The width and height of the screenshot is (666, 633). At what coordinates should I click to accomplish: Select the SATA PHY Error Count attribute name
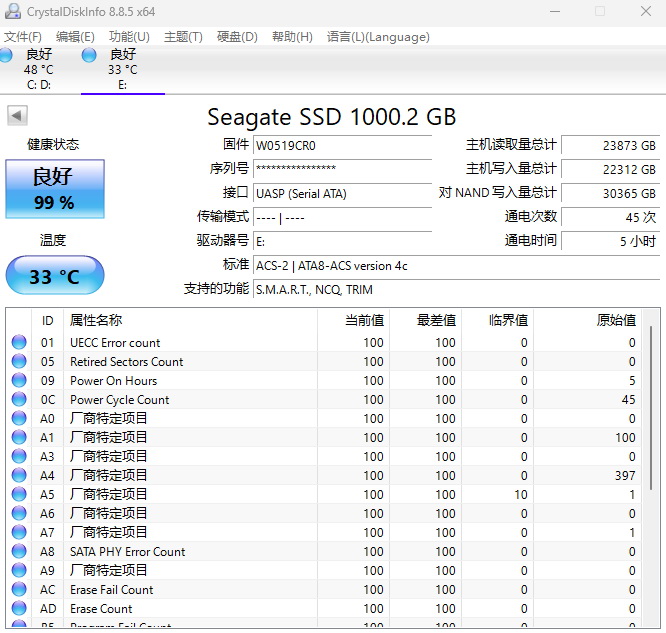(127, 551)
